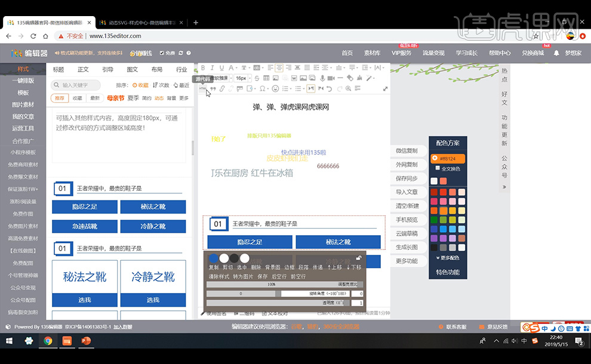Click the 输入关键字 search field
The image size is (591, 364).
76,85
